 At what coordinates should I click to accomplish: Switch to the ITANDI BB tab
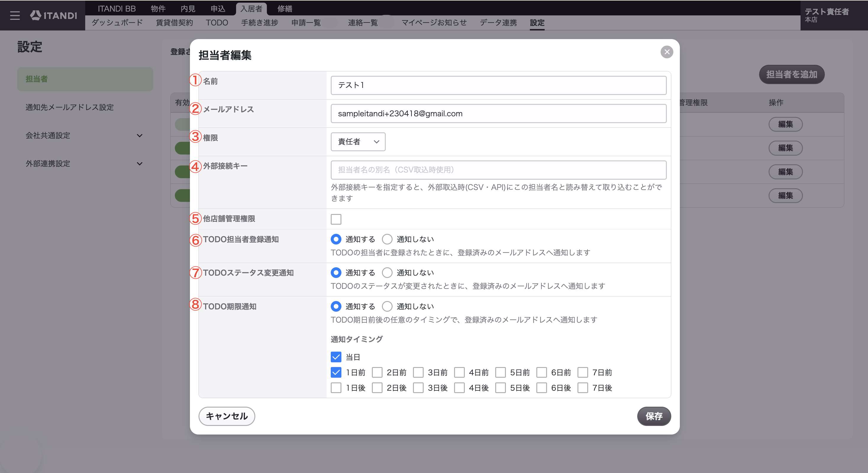click(117, 8)
